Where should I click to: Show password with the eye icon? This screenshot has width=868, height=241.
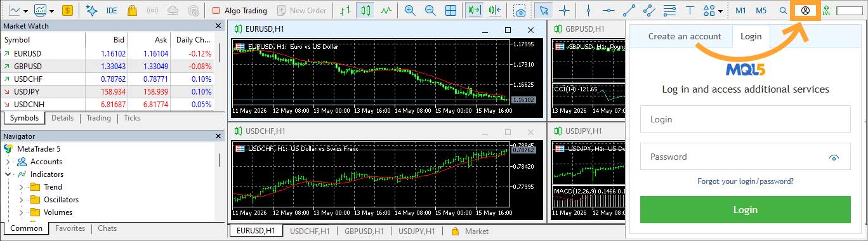tap(834, 157)
